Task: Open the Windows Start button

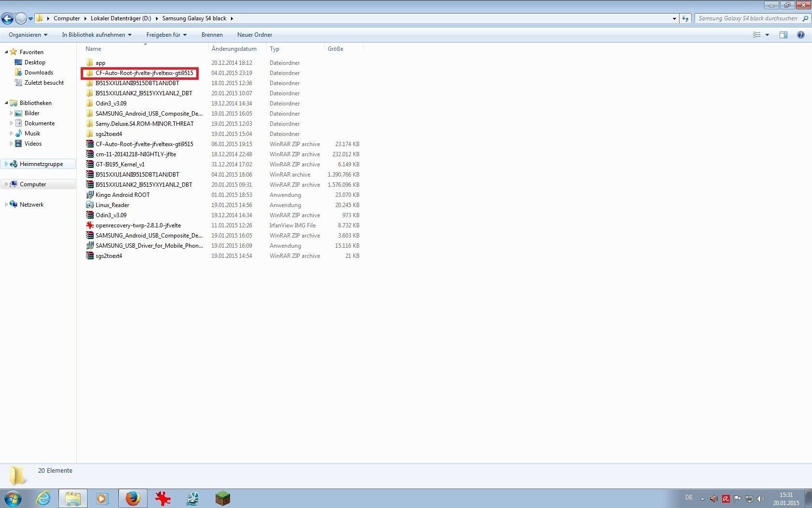Action: tap(13, 498)
